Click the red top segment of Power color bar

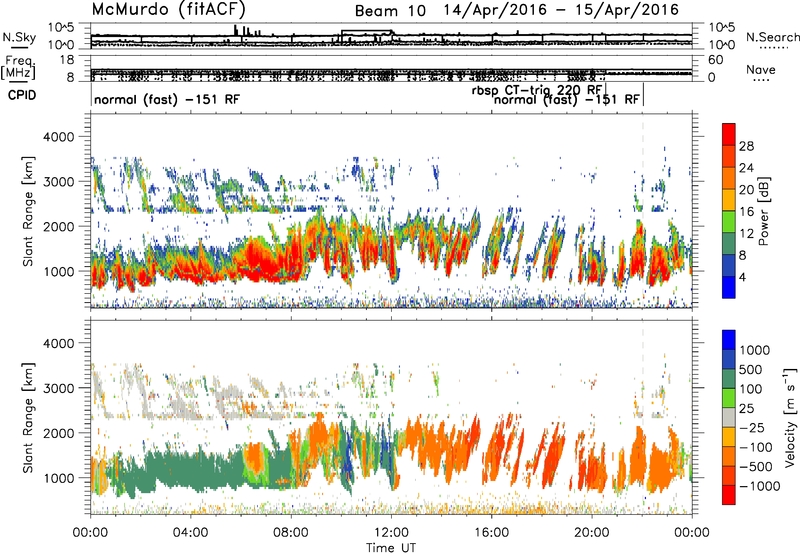[x=729, y=134]
